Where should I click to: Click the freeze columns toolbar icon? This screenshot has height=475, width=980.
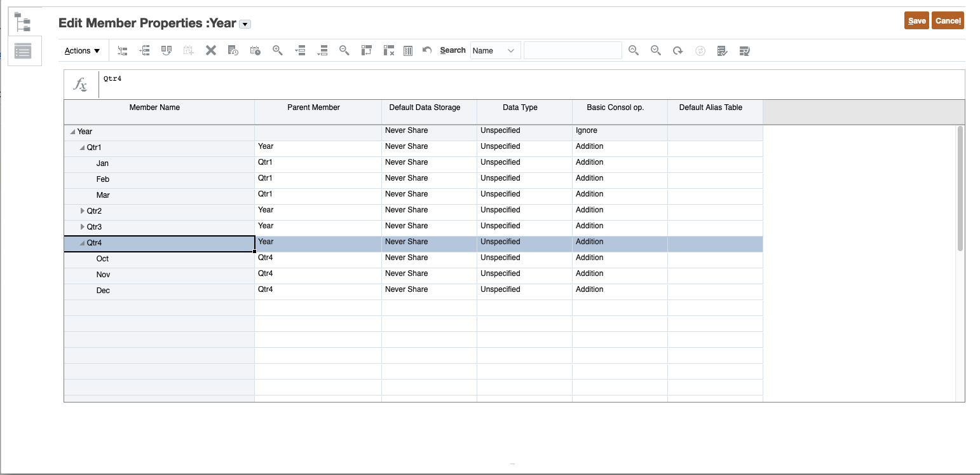408,51
